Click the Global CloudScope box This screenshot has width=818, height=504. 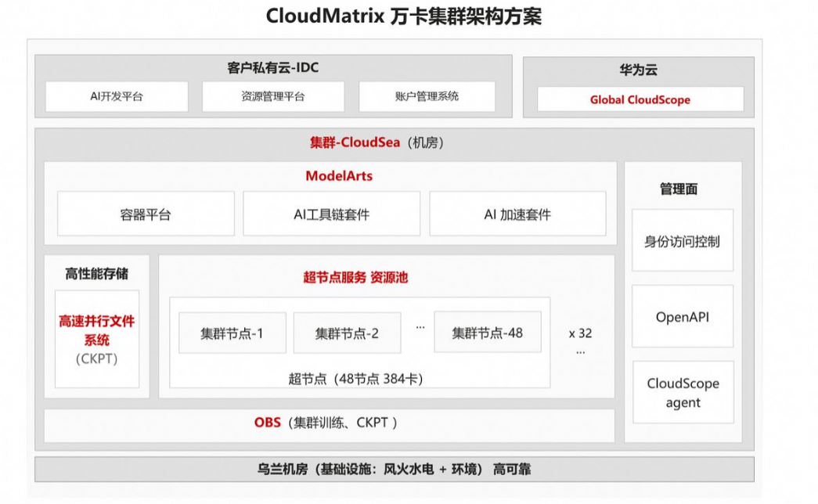click(640, 99)
